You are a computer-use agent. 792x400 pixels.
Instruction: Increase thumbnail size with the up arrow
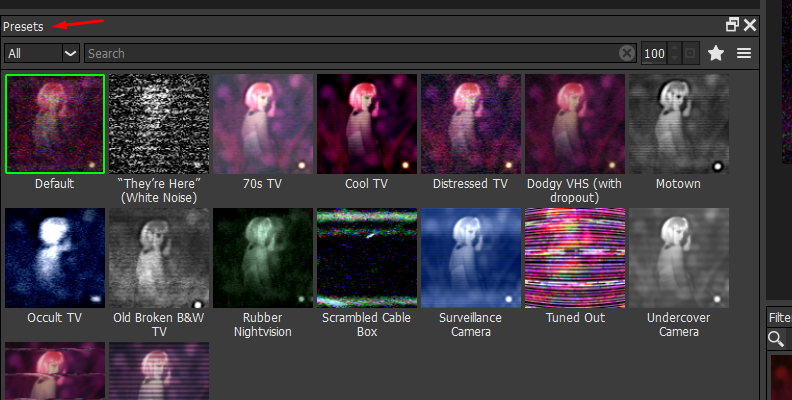(x=674, y=48)
